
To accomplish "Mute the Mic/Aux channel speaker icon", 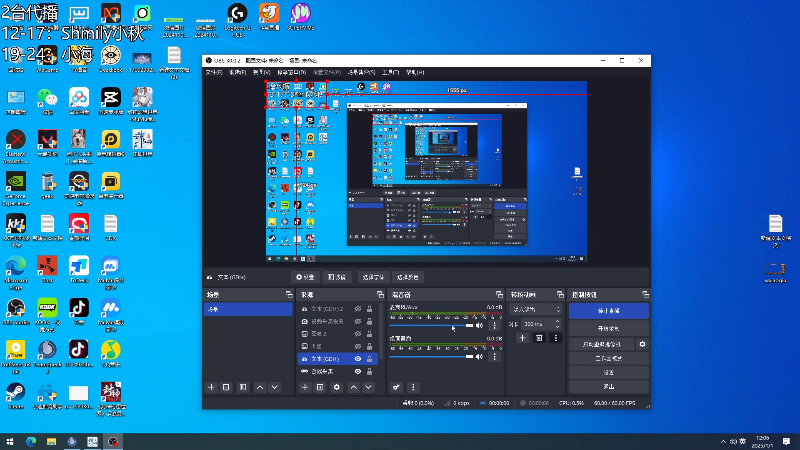I will pyautogui.click(x=479, y=326).
